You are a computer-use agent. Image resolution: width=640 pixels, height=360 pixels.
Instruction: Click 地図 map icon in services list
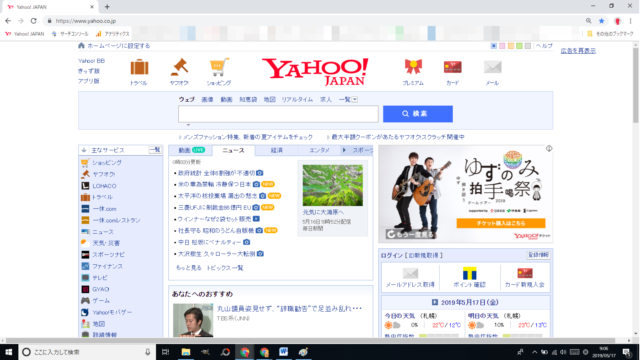click(85, 324)
